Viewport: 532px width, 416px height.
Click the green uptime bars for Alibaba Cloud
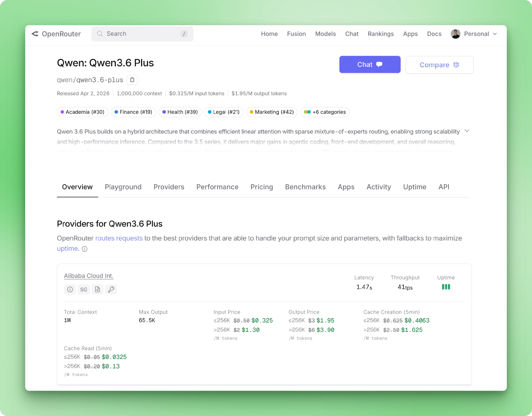446,287
